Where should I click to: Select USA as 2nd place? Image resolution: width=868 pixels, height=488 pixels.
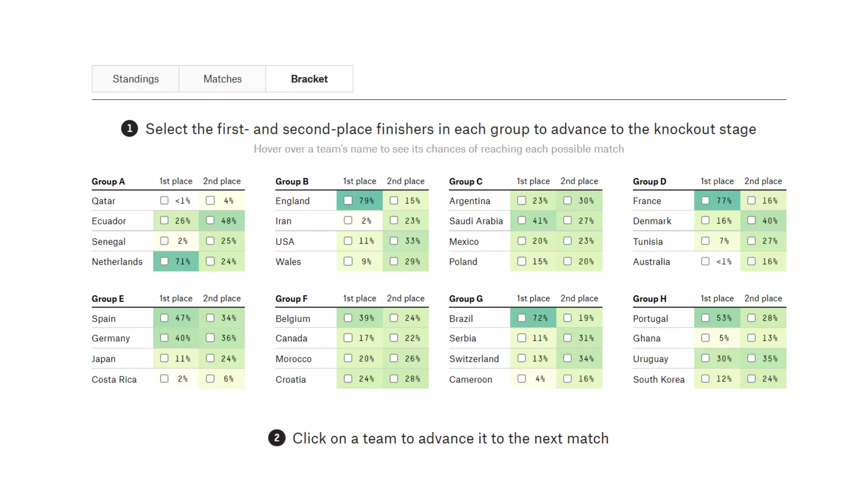click(394, 241)
